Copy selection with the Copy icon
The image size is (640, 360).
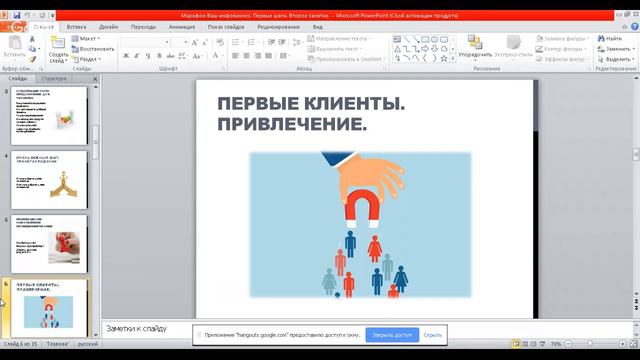tap(32, 49)
